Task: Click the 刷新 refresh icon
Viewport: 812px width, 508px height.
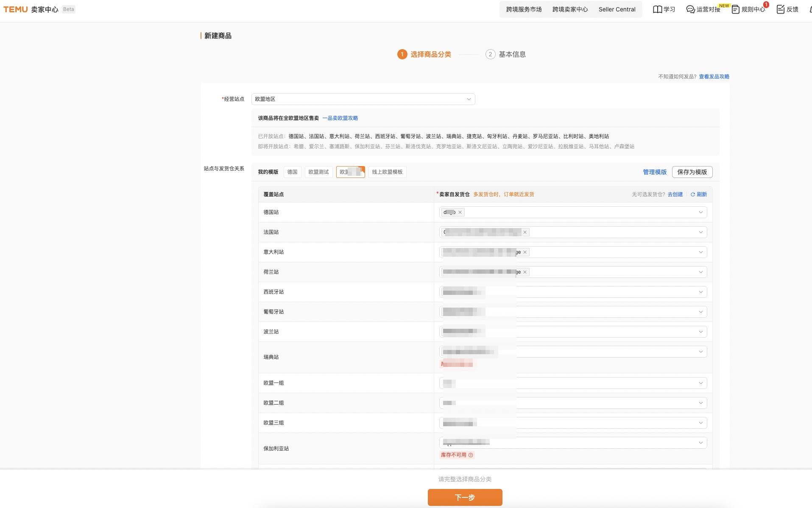Action: tap(693, 194)
